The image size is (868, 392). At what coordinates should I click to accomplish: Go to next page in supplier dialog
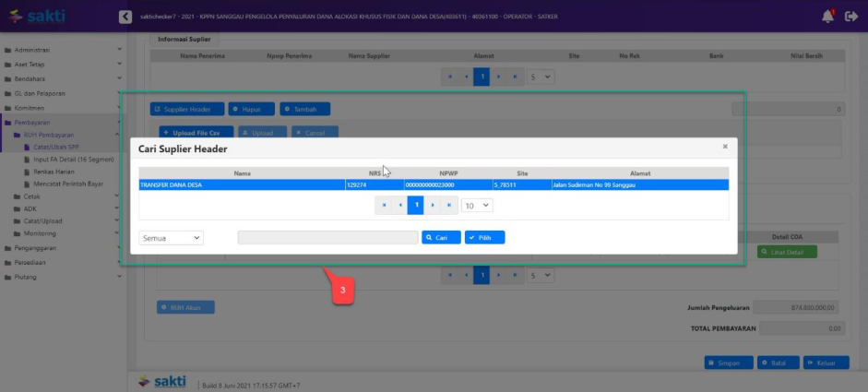432,206
